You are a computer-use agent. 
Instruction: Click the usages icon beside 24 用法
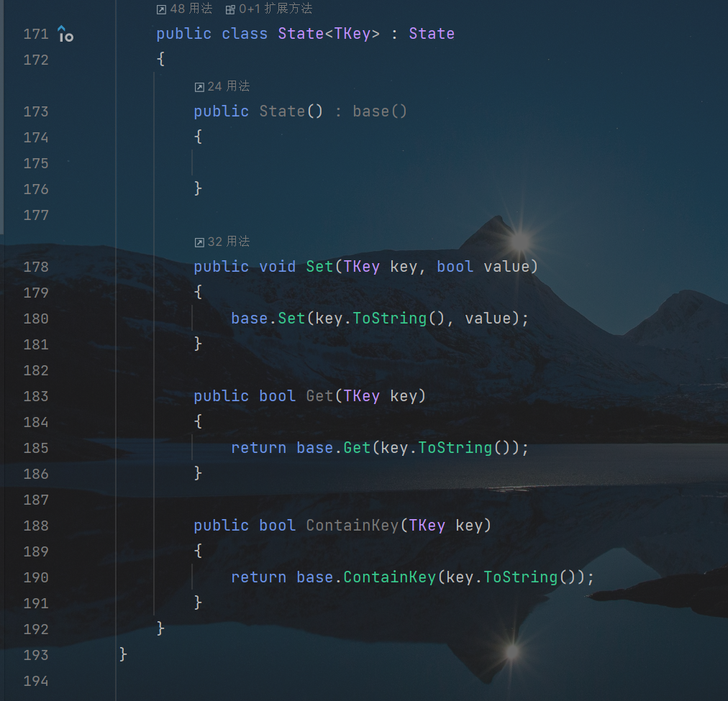point(199,87)
